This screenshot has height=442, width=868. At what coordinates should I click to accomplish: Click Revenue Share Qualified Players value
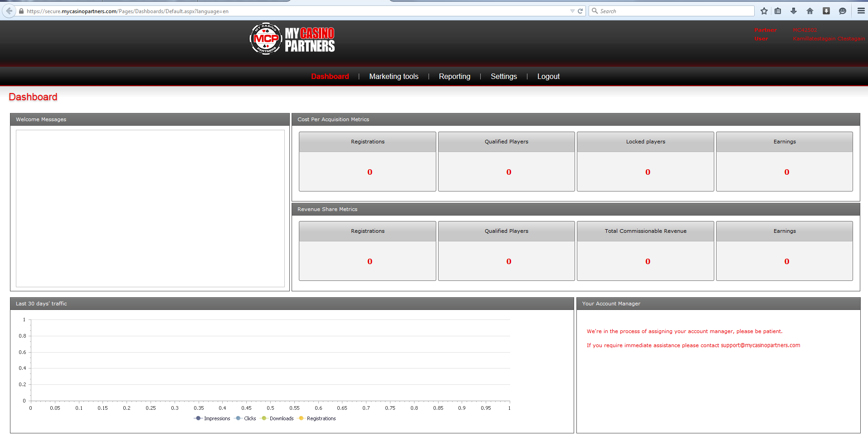509,261
